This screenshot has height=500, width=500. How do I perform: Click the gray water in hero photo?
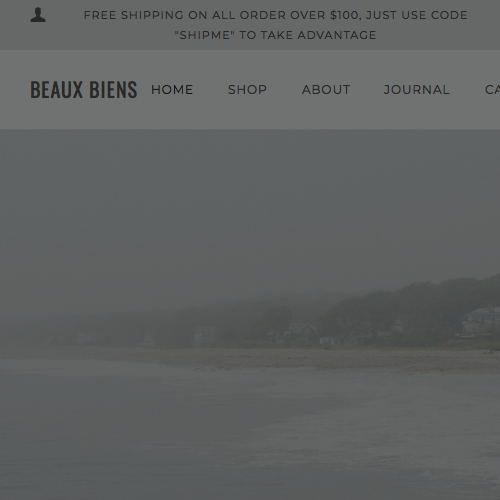(x=250, y=433)
